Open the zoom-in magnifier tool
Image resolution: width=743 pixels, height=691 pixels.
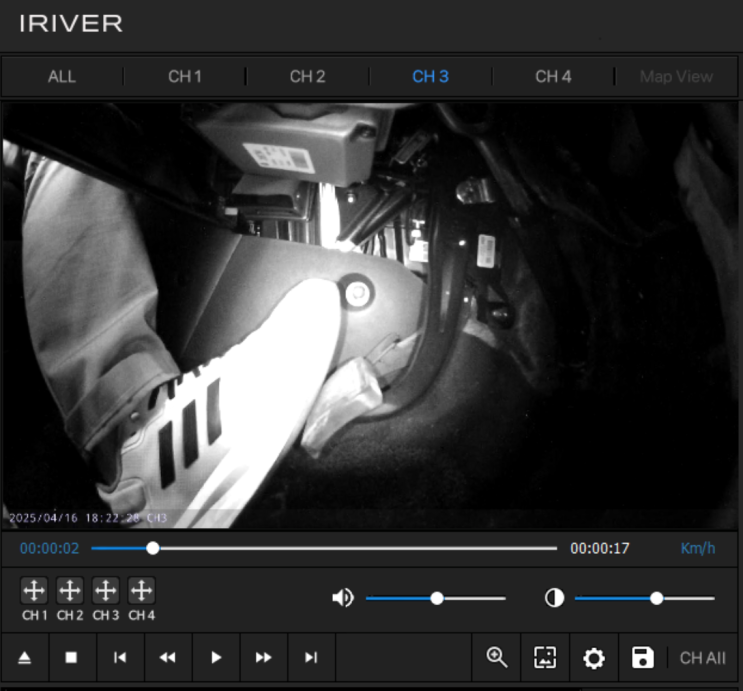(x=497, y=658)
